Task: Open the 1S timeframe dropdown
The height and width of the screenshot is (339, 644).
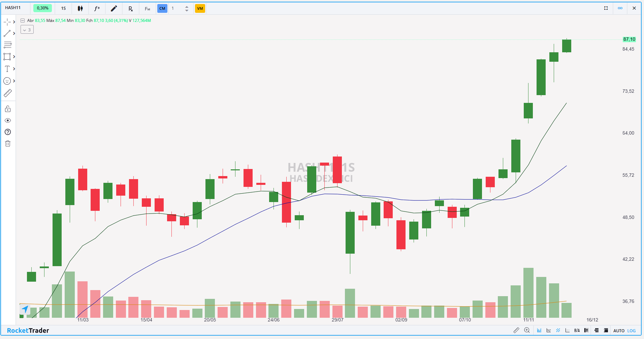Action: coord(63,8)
